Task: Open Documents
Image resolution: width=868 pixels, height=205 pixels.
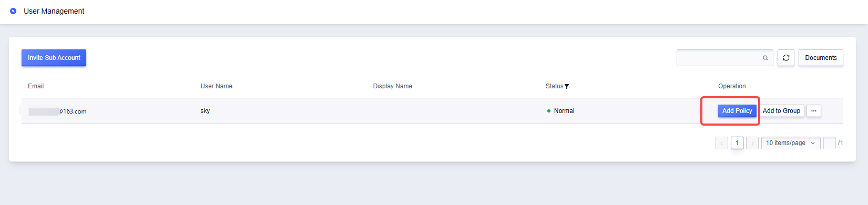Action: point(821,58)
